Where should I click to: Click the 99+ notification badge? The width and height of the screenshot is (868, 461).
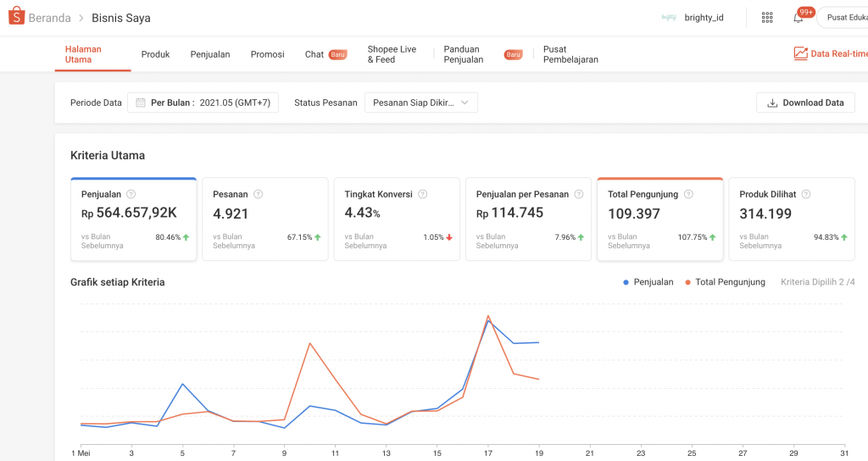(806, 12)
